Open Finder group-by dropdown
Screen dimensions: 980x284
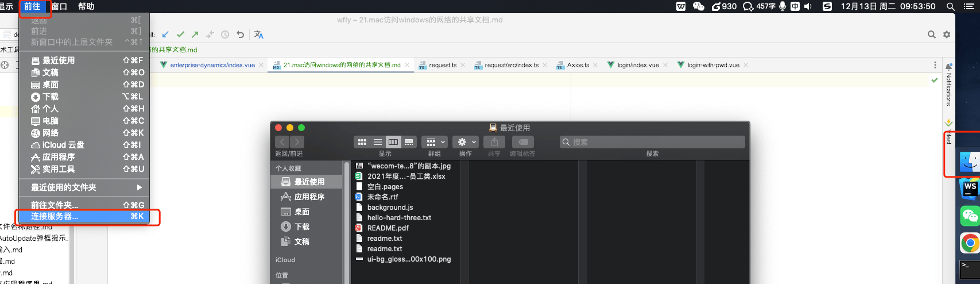[435, 142]
